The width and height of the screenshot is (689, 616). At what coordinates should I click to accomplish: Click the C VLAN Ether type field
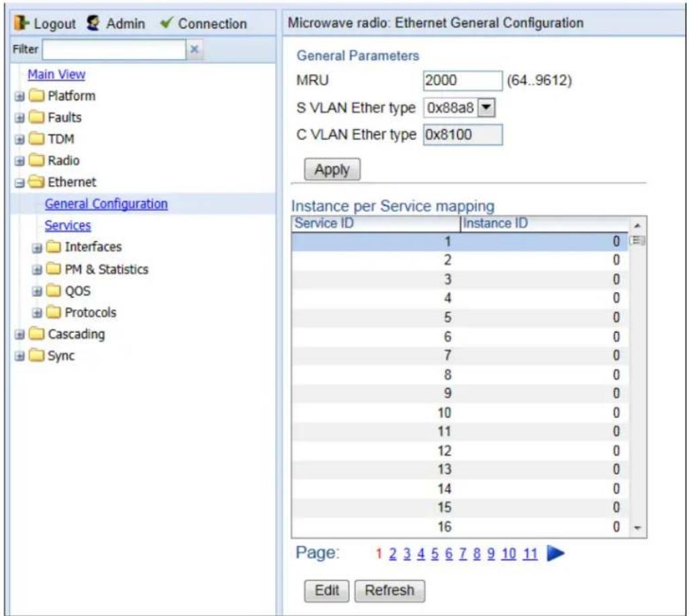click(463, 134)
